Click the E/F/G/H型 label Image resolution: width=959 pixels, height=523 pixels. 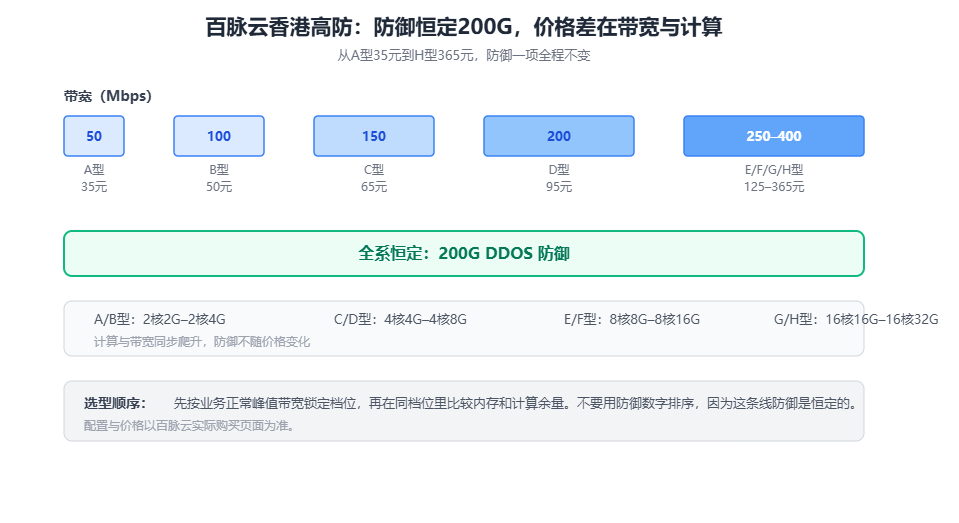point(774,169)
